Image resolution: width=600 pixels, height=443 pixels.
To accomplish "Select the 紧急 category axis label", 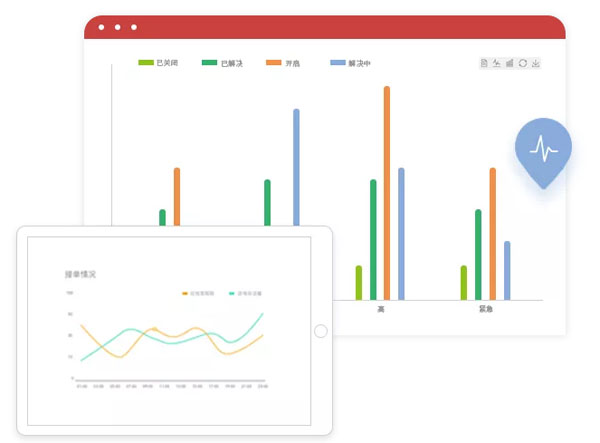I will click(x=485, y=310).
